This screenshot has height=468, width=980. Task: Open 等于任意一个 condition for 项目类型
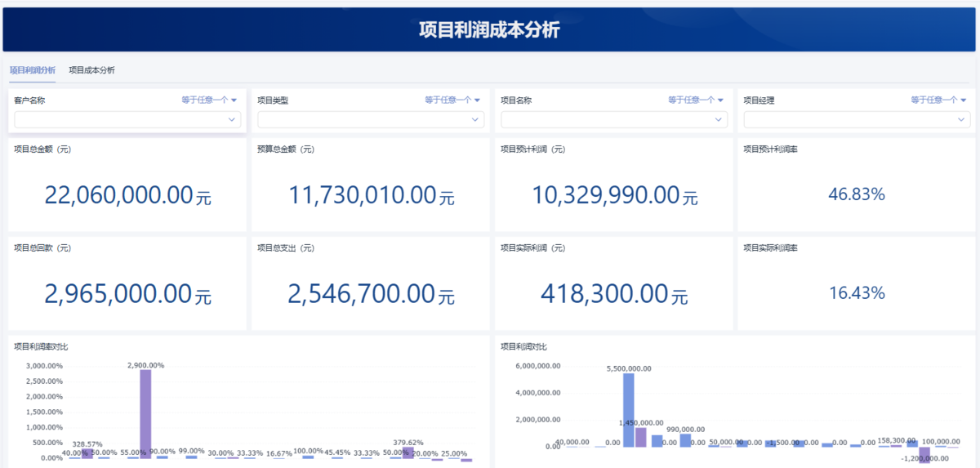point(452,100)
